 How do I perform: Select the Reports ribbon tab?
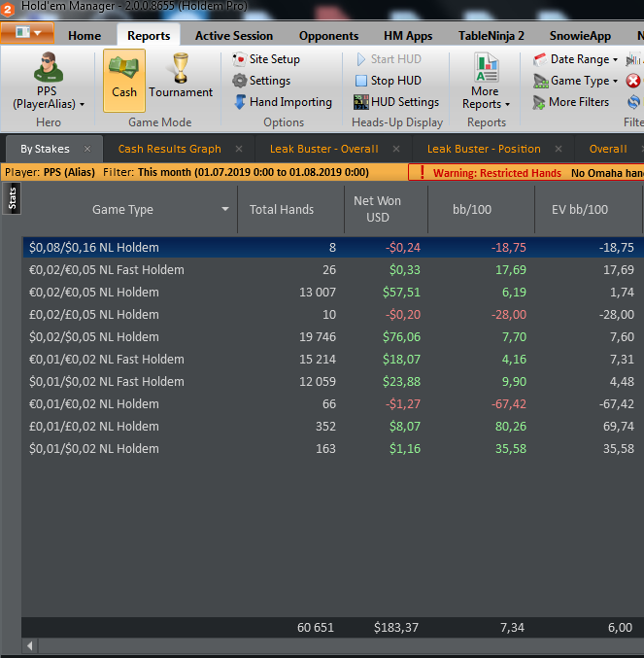tap(149, 36)
